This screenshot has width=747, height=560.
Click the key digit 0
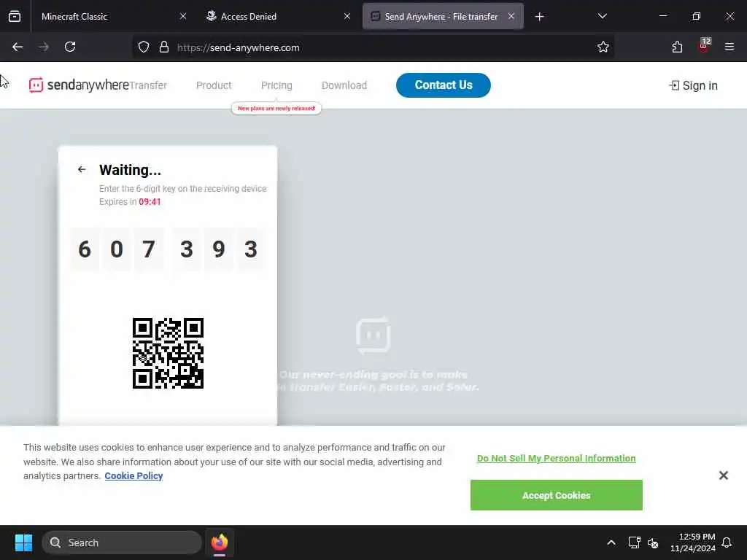click(x=116, y=249)
